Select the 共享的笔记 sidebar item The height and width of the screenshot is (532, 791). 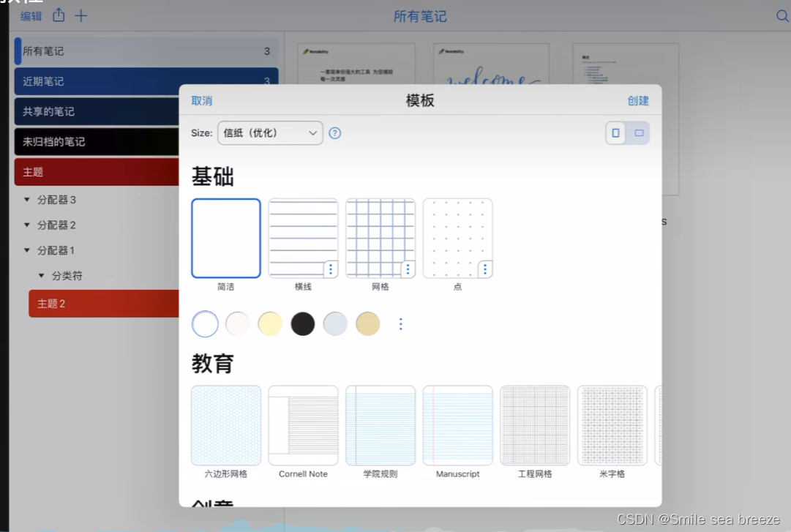coord(97,111)
